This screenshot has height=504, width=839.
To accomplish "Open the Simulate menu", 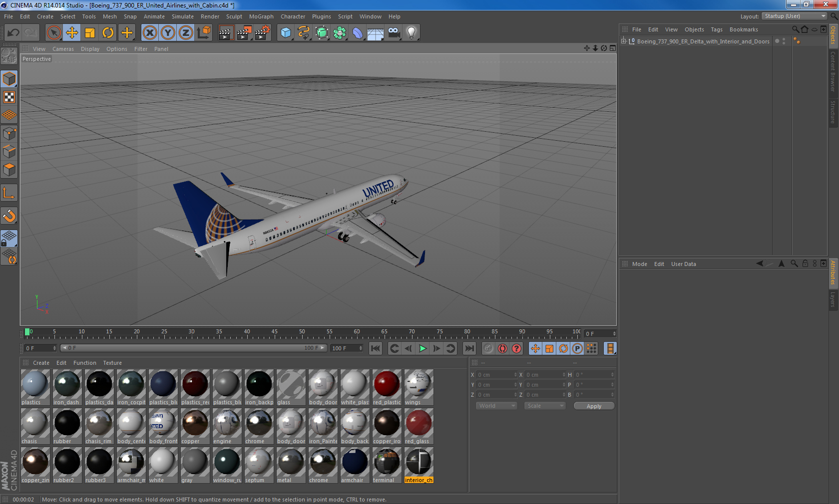I will (183, 16).
